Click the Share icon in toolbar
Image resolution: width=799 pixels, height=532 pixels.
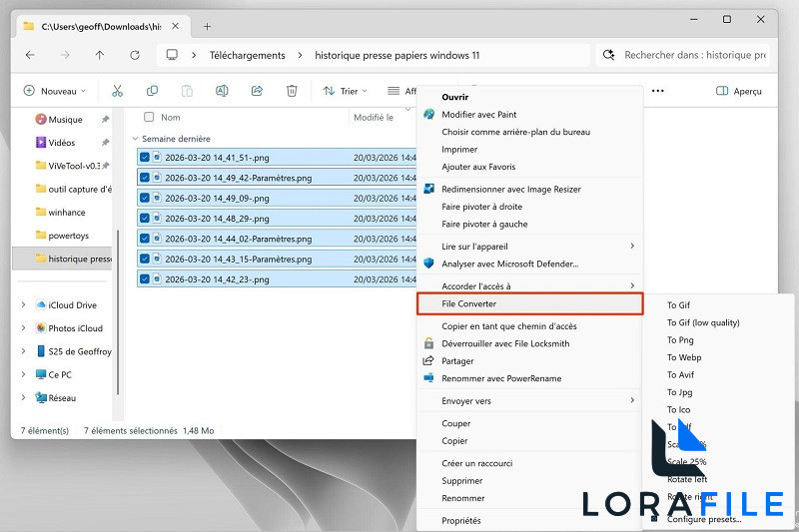[x=257, y=91]
